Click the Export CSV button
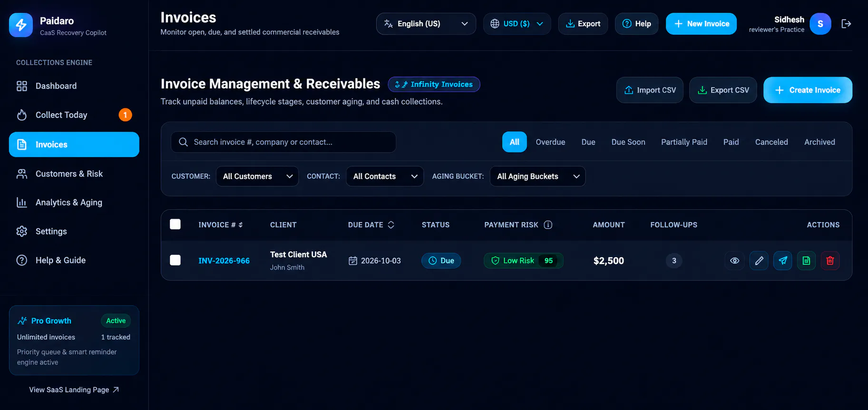The width and height of the screenshot is (868, 410). coord(723,90)
